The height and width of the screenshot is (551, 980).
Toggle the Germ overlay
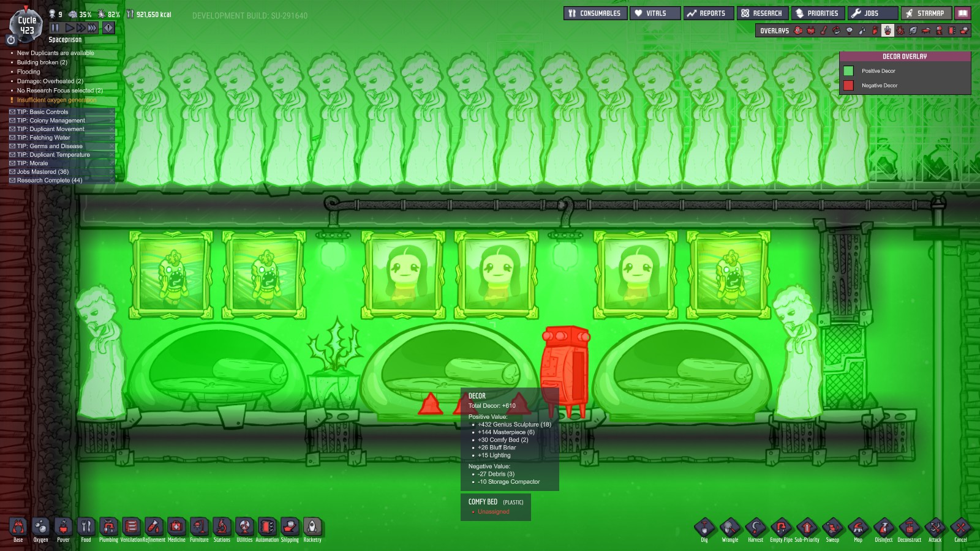click(900, 31)
